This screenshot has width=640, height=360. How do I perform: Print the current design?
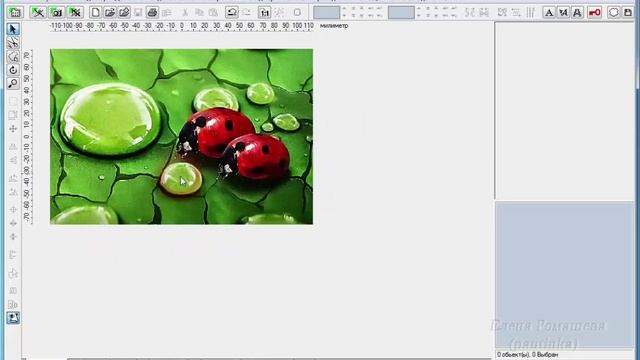[x=152, y=13]
